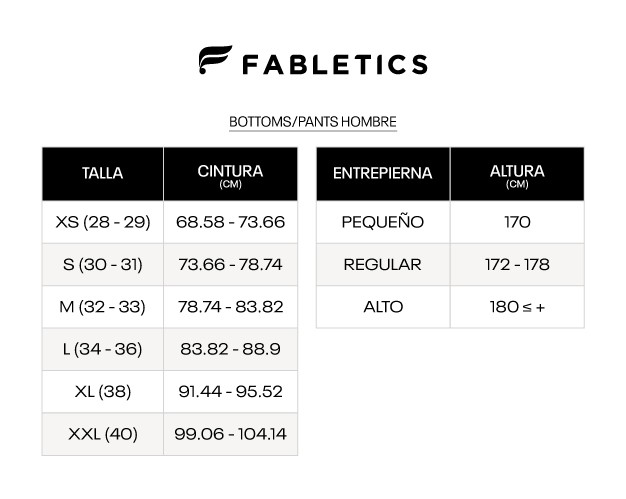Click the 99.06 - 104.14 waist measurement

(x=230, y=435)
